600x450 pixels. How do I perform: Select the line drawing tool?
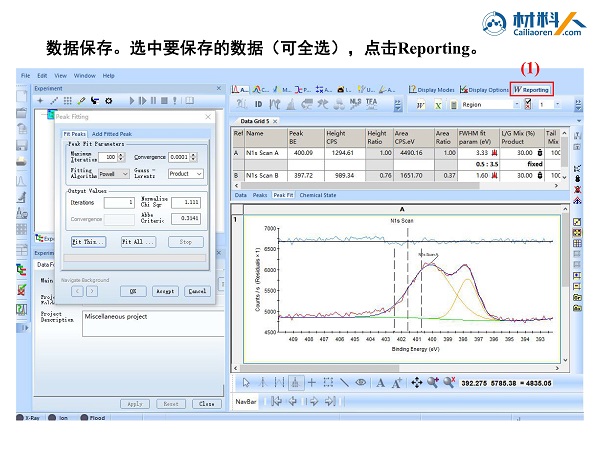(344, 382)
